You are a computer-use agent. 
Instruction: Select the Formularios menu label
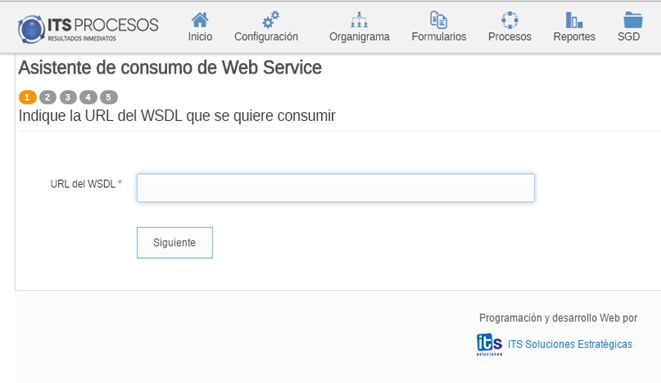click(439, 37)
